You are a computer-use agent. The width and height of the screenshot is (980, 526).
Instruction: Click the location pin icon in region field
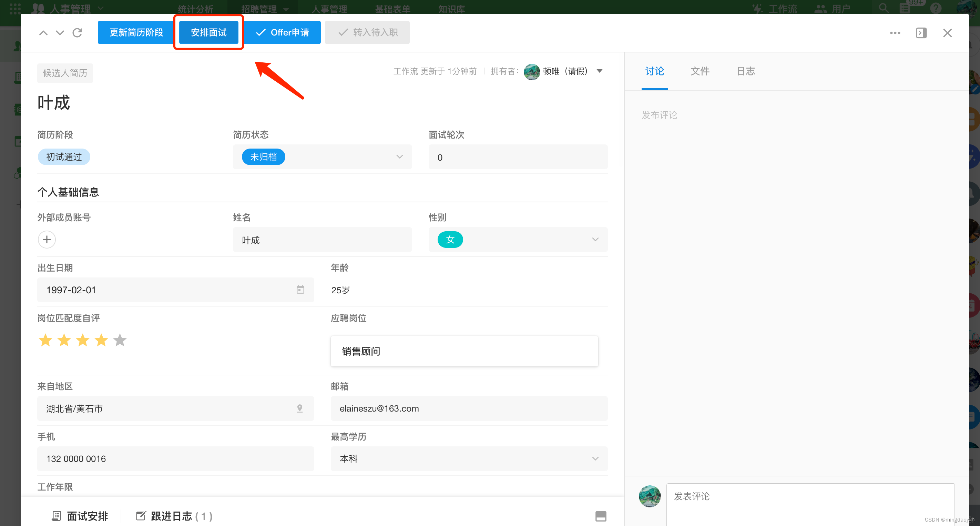300,408
